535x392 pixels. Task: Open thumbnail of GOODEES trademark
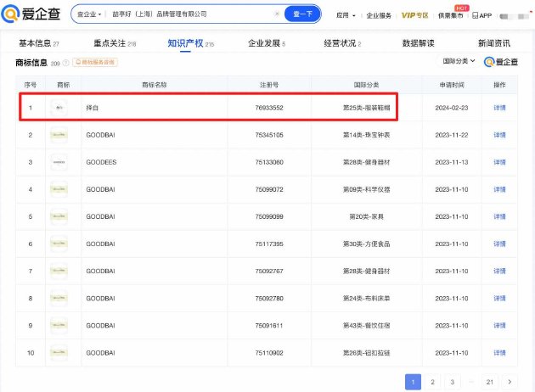(59, 162)
